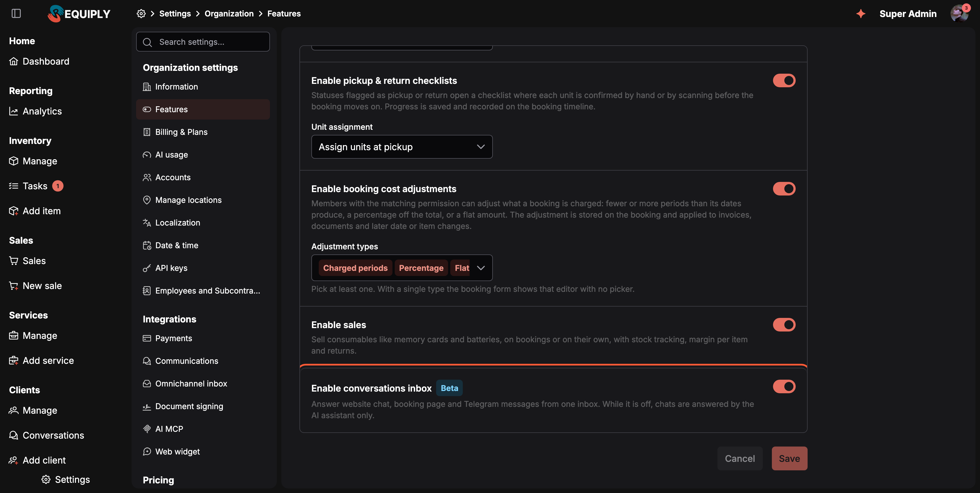Open Date & time settings
980x493 pixels.
(203, 246)
